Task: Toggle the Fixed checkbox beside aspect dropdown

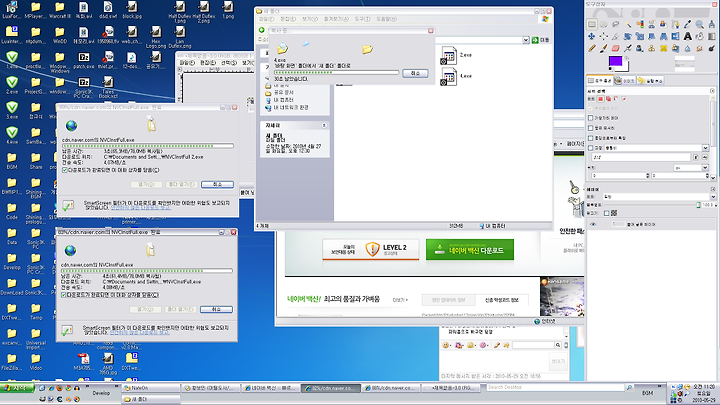Action: click(x=591, y=148)
